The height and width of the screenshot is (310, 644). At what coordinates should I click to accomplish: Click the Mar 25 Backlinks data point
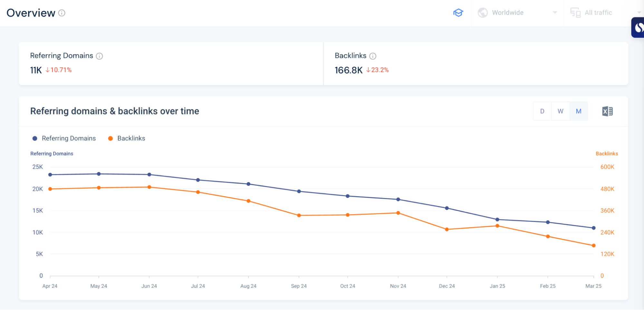(593, 245)
